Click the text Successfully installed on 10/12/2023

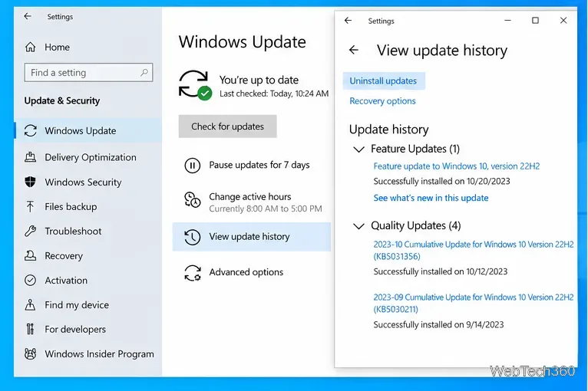pyautogui.click(x=441, y=271)
